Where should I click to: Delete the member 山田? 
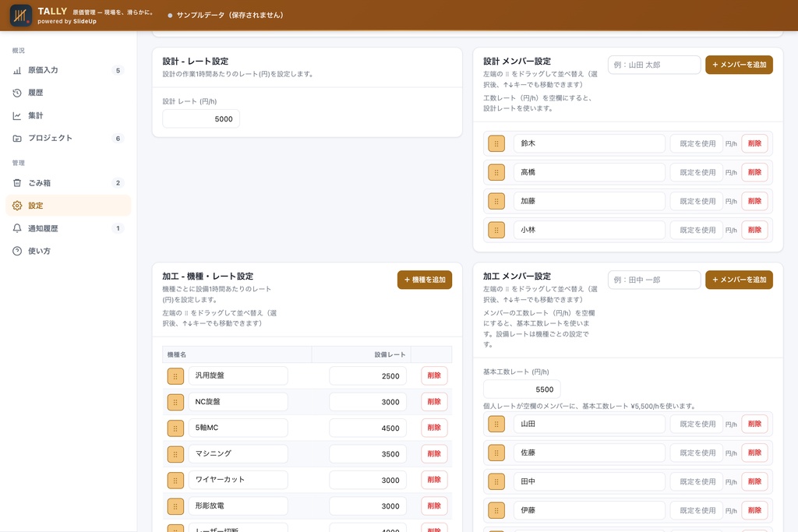(754, 424)
